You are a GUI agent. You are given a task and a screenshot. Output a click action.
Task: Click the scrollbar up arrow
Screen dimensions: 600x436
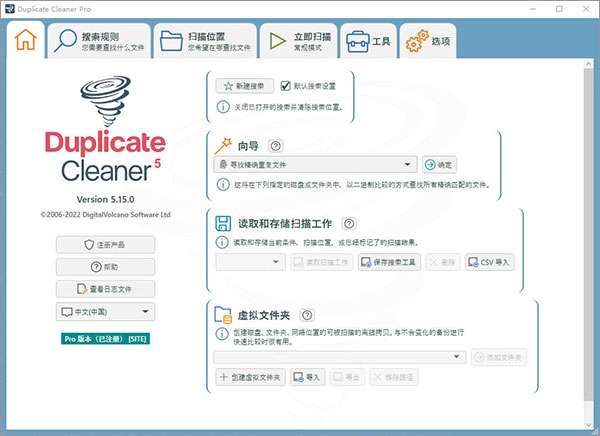(x=589, y=64)
